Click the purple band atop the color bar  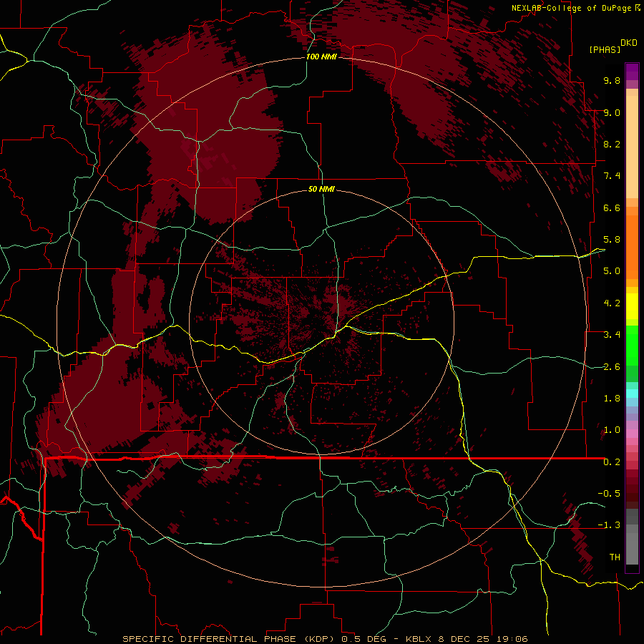tap(632, 72)
